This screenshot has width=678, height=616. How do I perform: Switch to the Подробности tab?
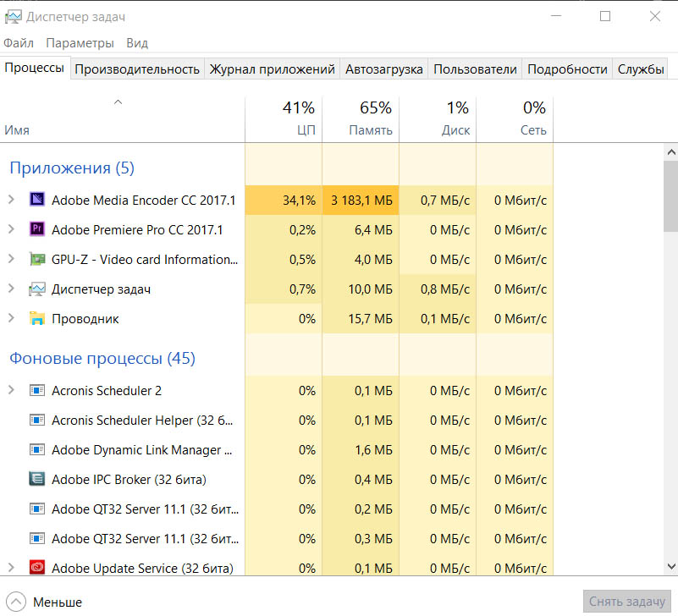567,69
